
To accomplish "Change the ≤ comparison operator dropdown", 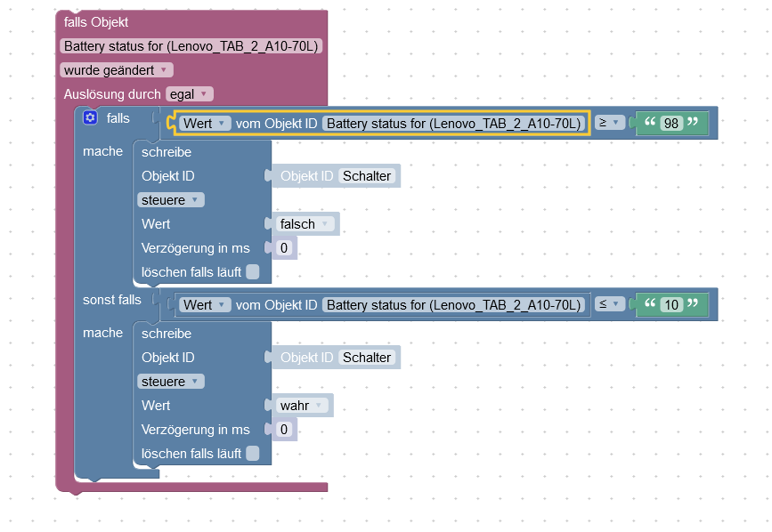I will pos(610,304).
